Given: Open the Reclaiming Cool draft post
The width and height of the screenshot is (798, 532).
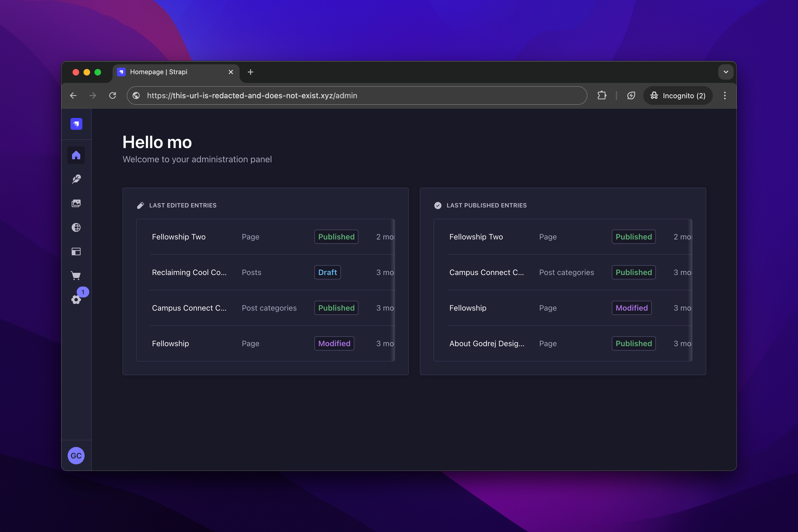Looking at the screenshot, I should tap(189, 272).
